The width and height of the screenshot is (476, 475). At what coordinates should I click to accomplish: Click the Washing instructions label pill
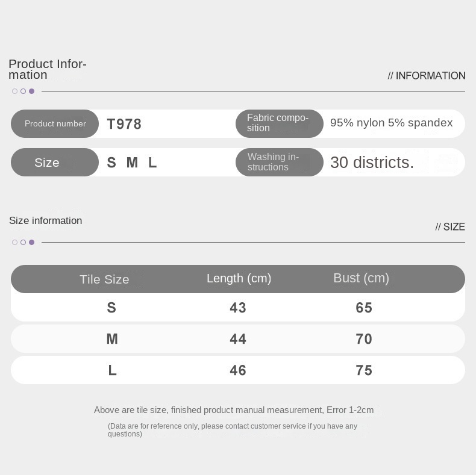[x=280, y=163]
